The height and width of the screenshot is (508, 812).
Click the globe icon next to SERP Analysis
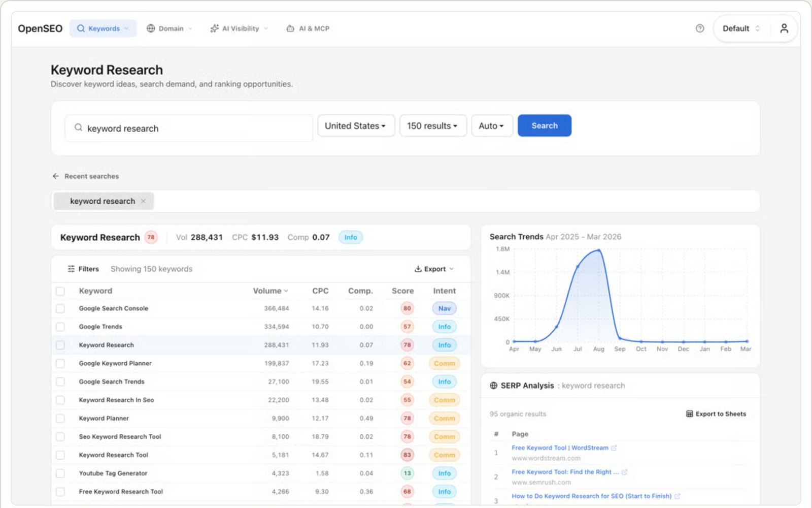(x=493, y=386)
